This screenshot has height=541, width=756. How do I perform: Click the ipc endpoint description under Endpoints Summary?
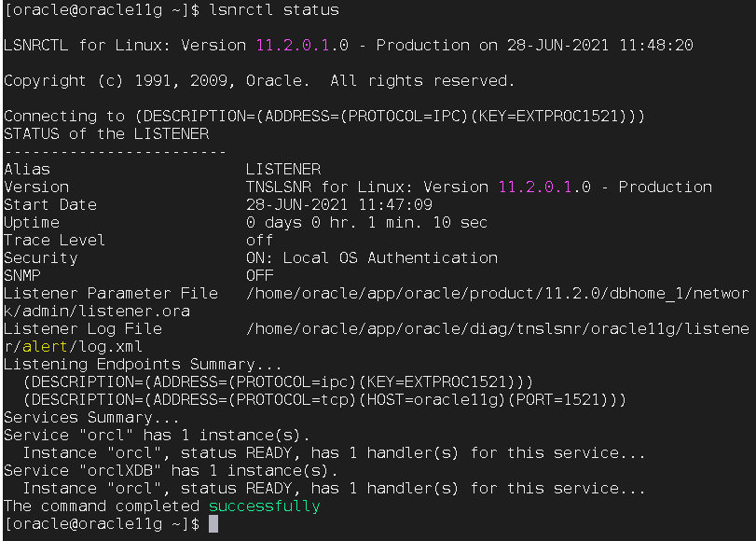click(x=278, y=381)
